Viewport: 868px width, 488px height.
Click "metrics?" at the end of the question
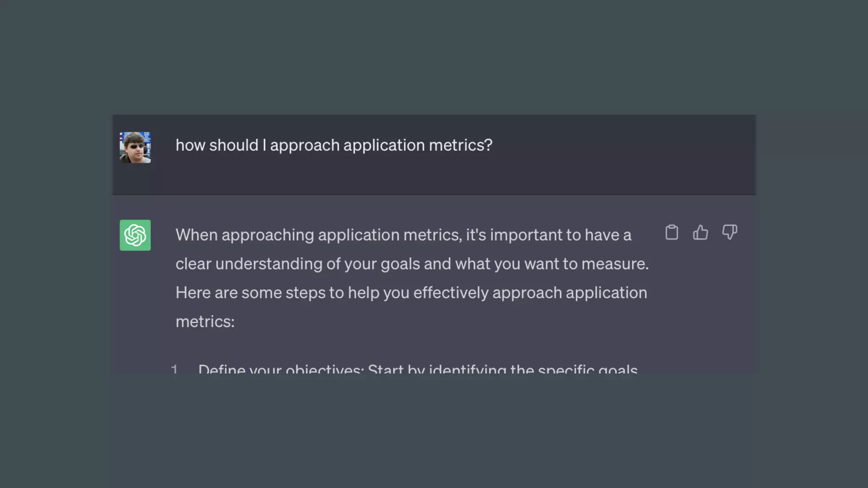point(461,145)
